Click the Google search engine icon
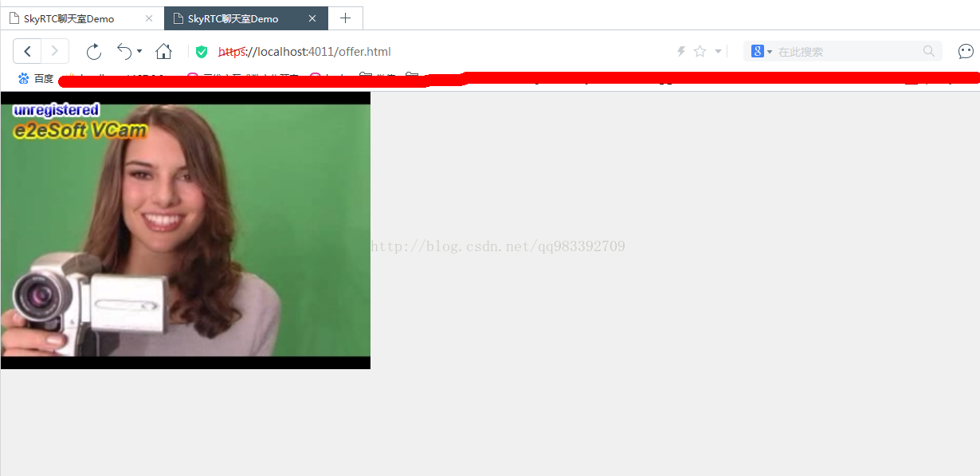The image size is (980, 476). point(757,51)
